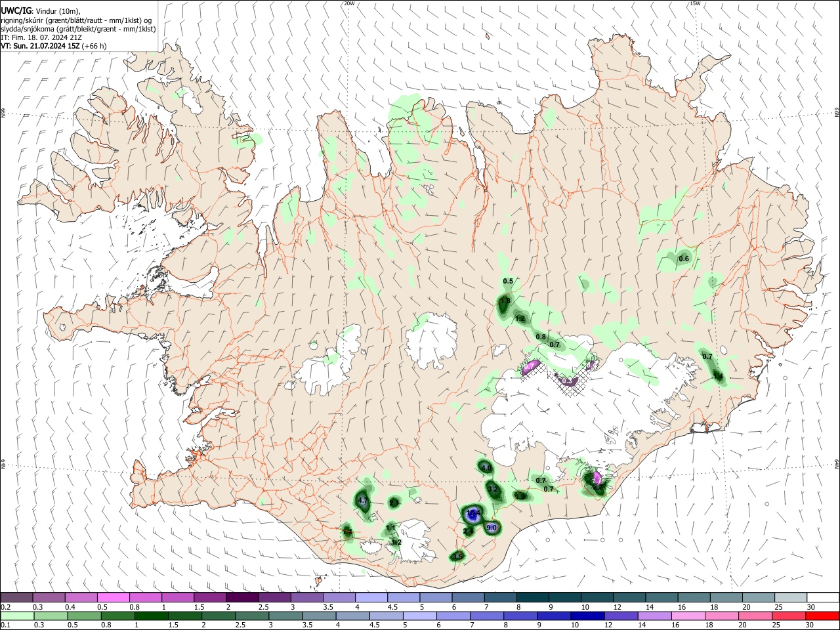Click the UWC/IG title text
Viewport: 840px width, 630px height.
point(16,11)
